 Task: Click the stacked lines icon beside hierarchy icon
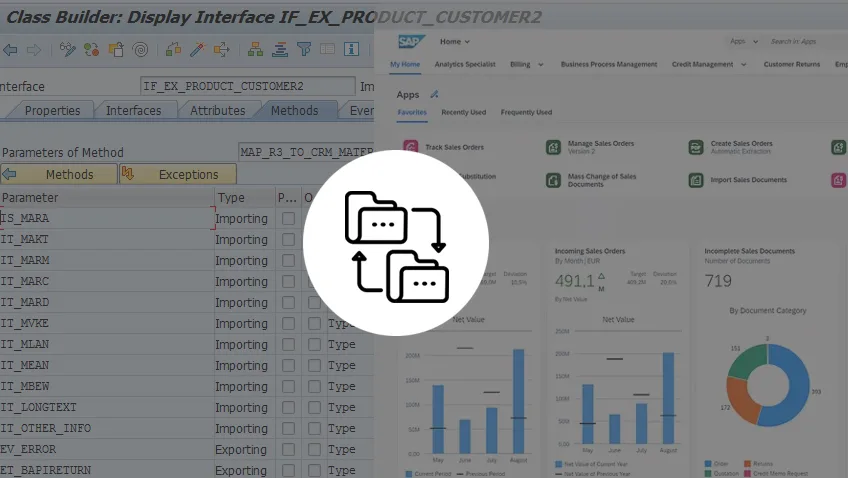coord(280,50)
